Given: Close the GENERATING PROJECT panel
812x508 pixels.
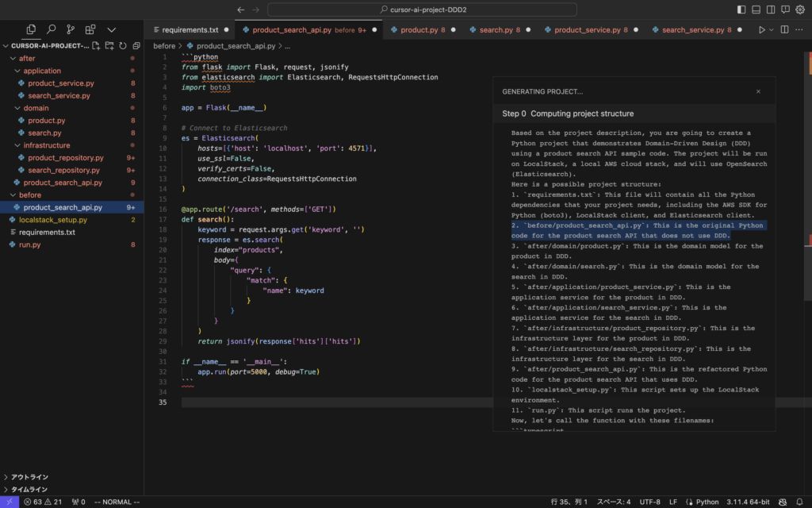Looking at the screenshot, I should click(x=758, y=91).
